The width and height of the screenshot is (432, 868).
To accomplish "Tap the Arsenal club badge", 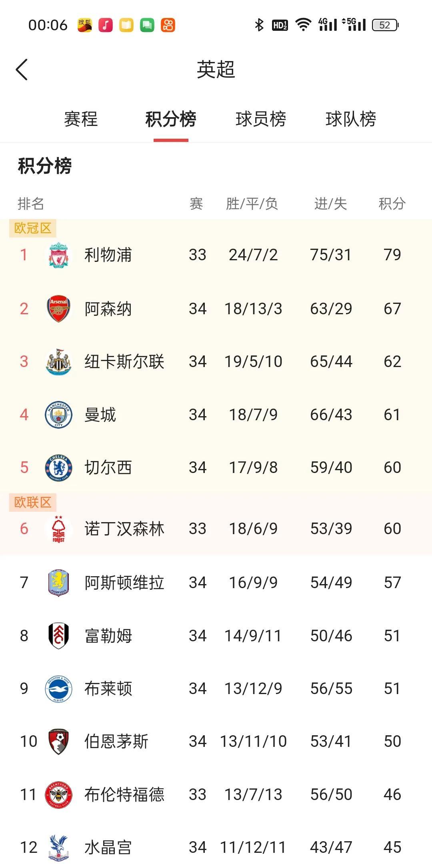I will coord(59,309).
